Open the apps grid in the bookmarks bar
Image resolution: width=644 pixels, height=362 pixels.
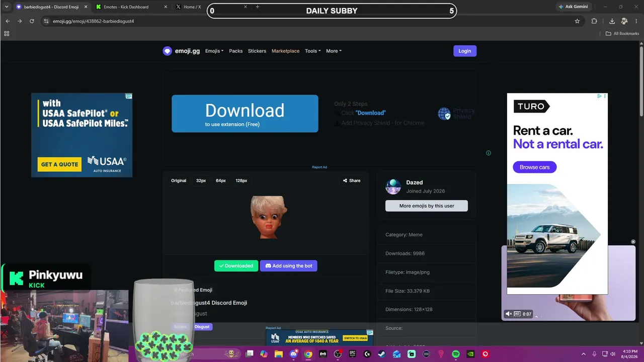tap(7, 34)
